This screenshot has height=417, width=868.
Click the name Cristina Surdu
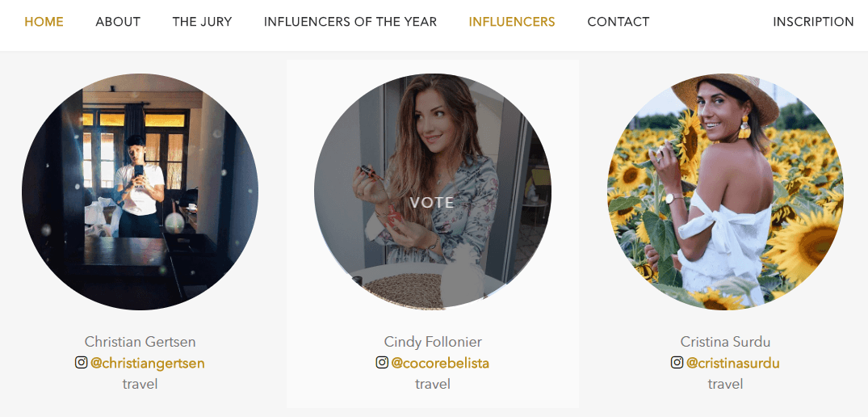coord(725,342)
